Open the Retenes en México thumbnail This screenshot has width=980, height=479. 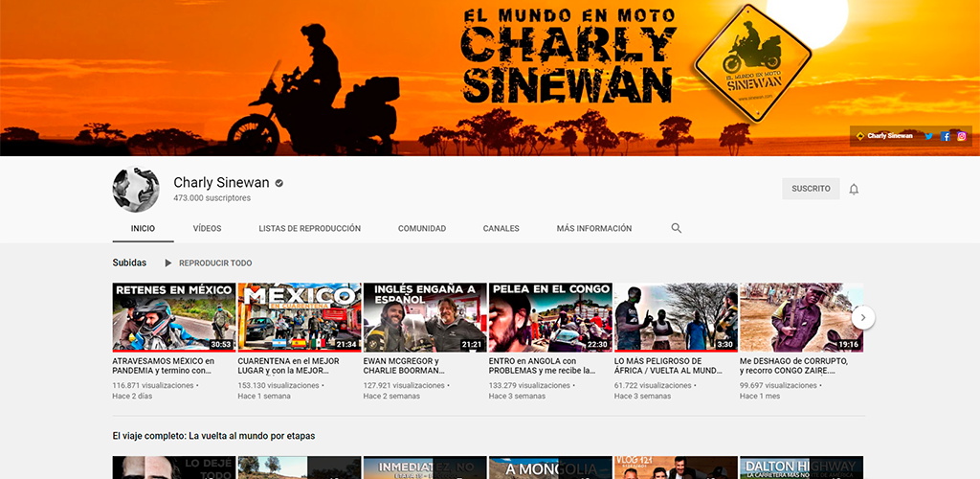click(174, 317)
